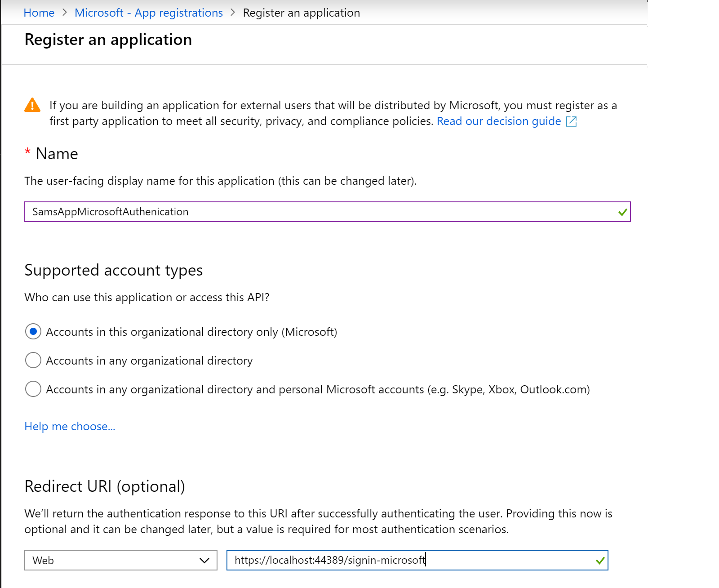Open the Read our decision guide link
The width and height of the screenshot is (719, 588).
[499, 121]
